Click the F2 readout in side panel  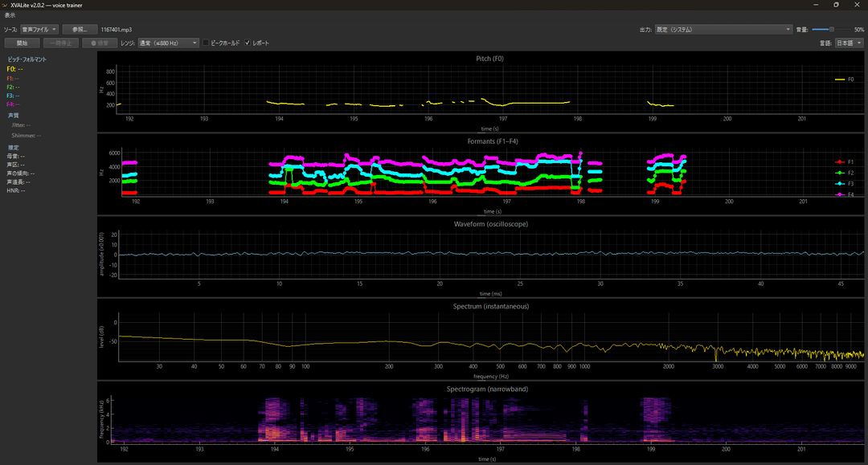(14, 87)
